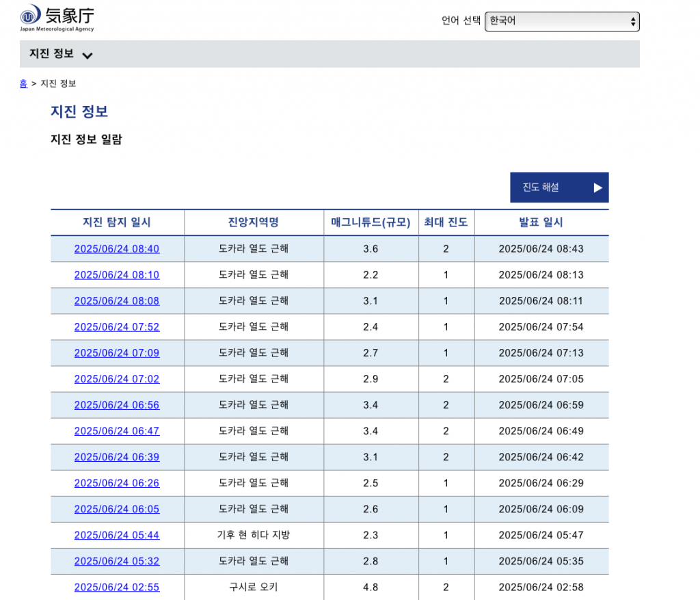Open earthquake entry 2025/06/24 02:55

pyautogui.click(x=117, y=587)
